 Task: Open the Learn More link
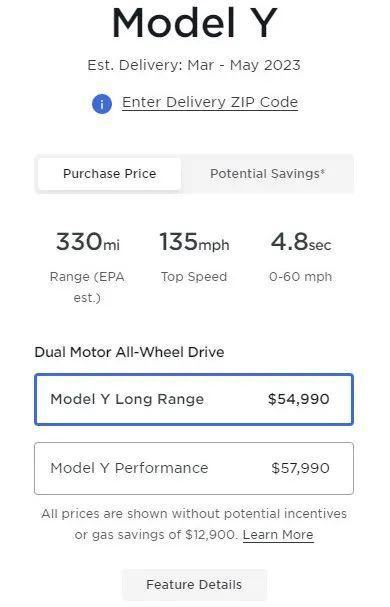pos(278,535)
